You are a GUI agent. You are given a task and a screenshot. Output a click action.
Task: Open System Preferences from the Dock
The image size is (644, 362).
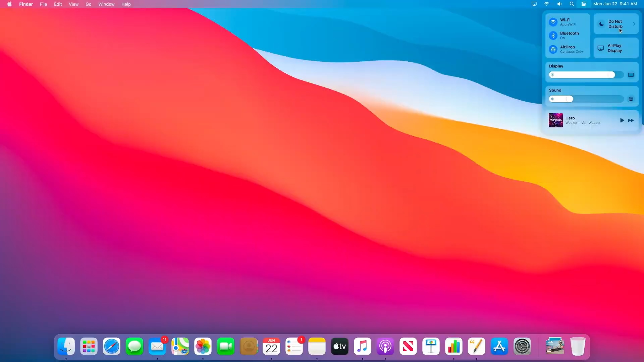click(522, 346)
